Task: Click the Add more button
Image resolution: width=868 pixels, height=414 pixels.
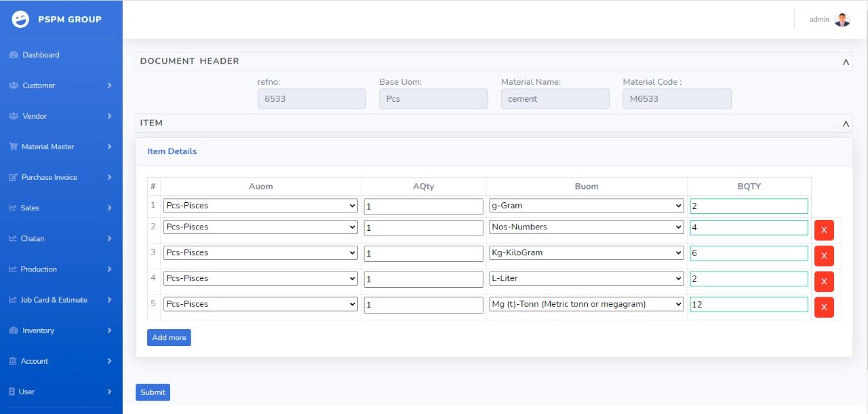Action: click(x=169, y=337)
